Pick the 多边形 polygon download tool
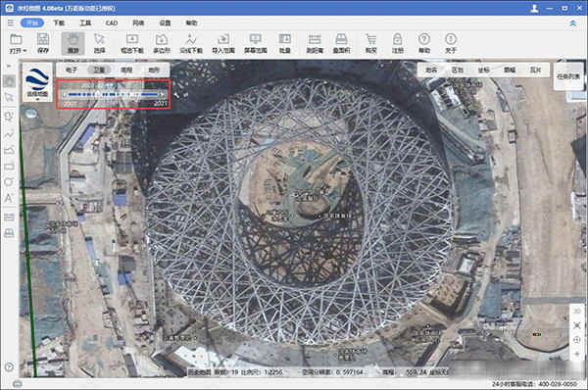Viewport: 588px width, 390px height. point(162,43)
